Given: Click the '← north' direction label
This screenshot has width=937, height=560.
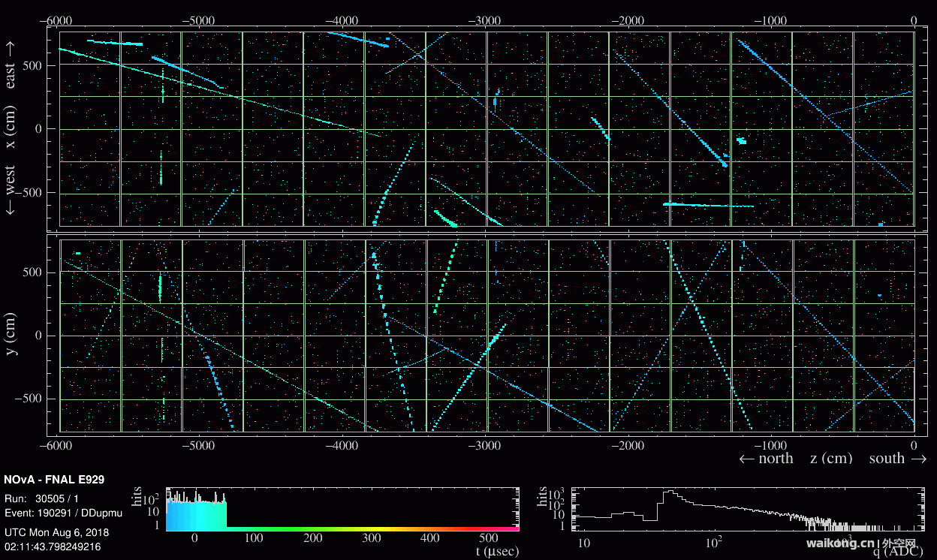Looking at the screenshot, I should click(766, 459).
